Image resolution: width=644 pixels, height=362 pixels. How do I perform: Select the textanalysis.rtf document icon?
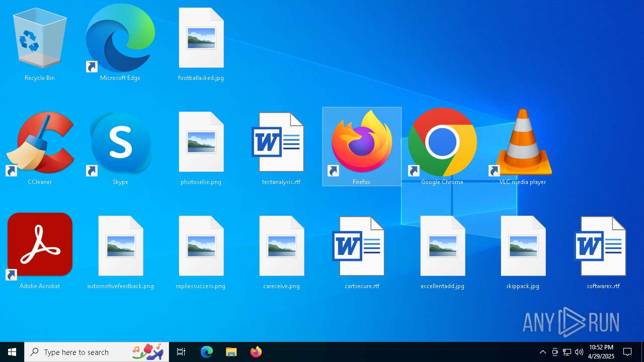pyautogui.click(x=281, y=148)
